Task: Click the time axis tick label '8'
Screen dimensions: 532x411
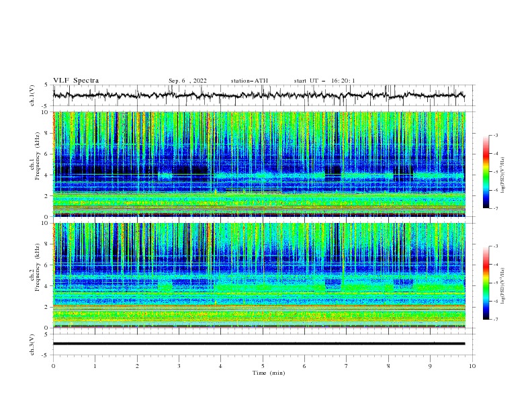Action: point(388,366)
